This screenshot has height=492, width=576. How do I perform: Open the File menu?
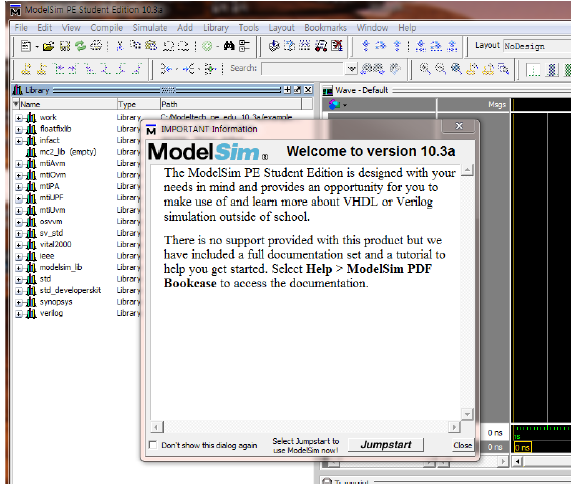21,28
